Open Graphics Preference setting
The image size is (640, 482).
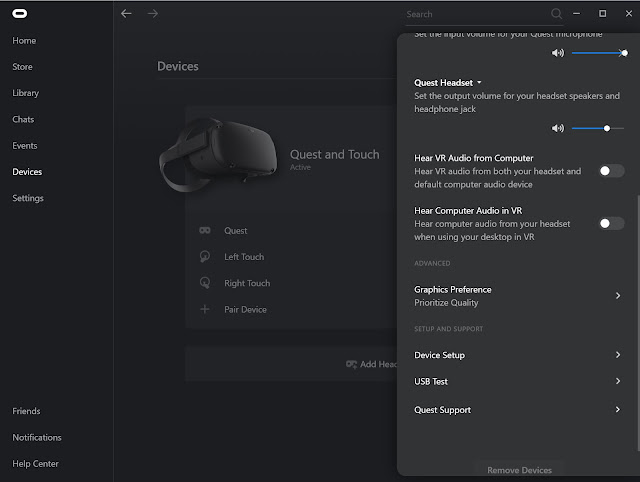tap(517, 296)
